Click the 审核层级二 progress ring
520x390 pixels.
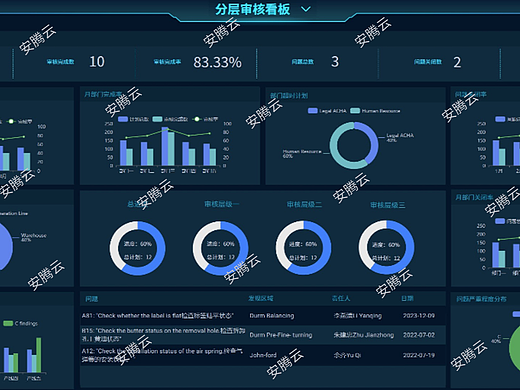[x=303, y=248]
